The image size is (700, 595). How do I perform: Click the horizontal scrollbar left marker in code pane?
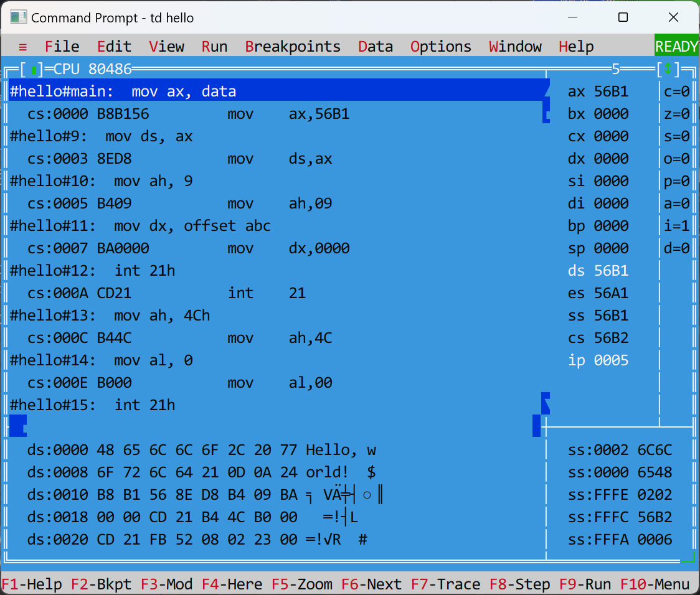pos(18,426)
